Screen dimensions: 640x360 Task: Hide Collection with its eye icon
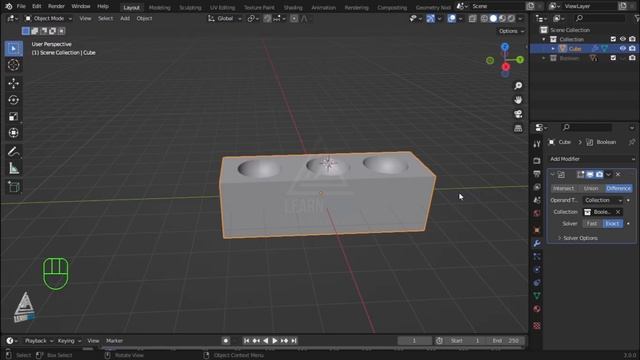623,39
